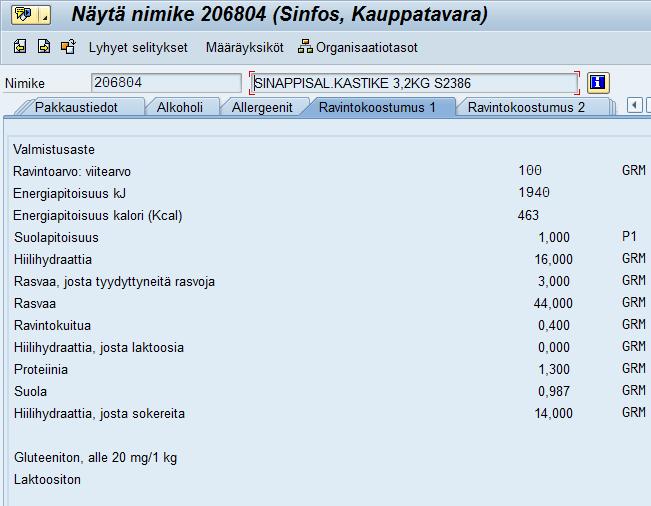Go to previous item icon in toolbar
Screen dimensions: 651x506
click(x=20, y=47)
